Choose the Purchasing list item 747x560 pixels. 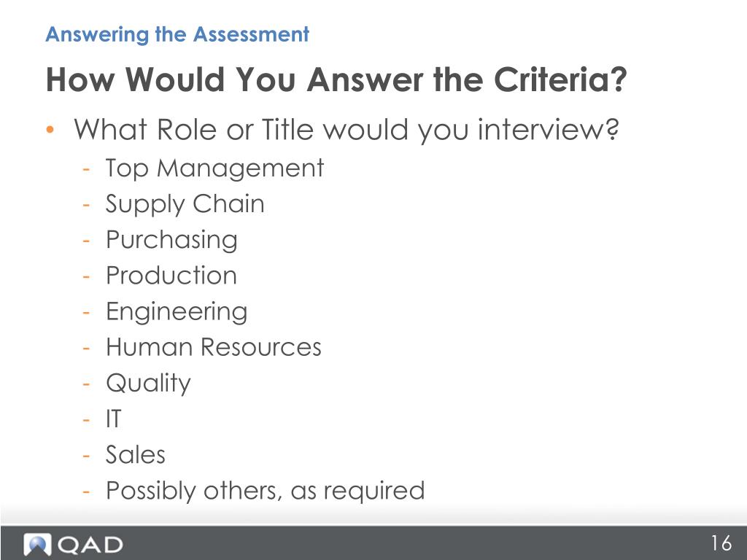[x=171, y=241]
